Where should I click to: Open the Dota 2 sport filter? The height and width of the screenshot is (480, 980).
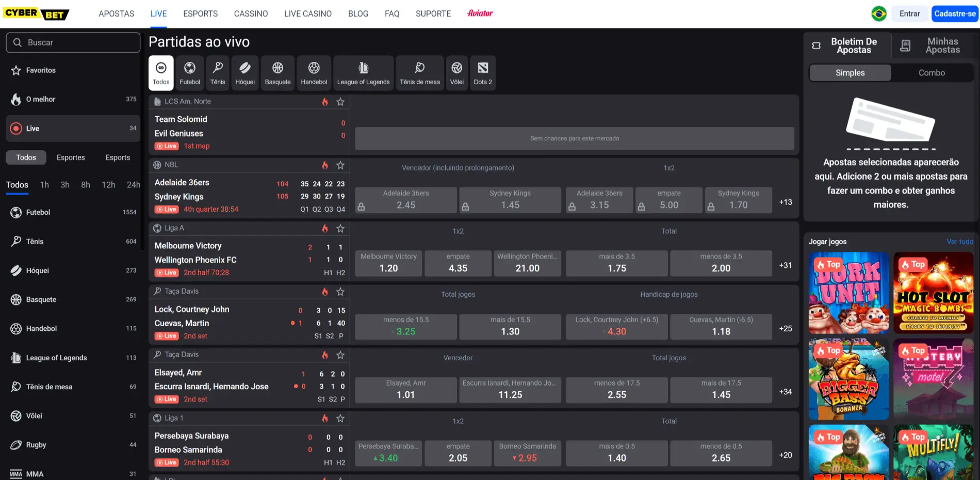pos(482,72)
